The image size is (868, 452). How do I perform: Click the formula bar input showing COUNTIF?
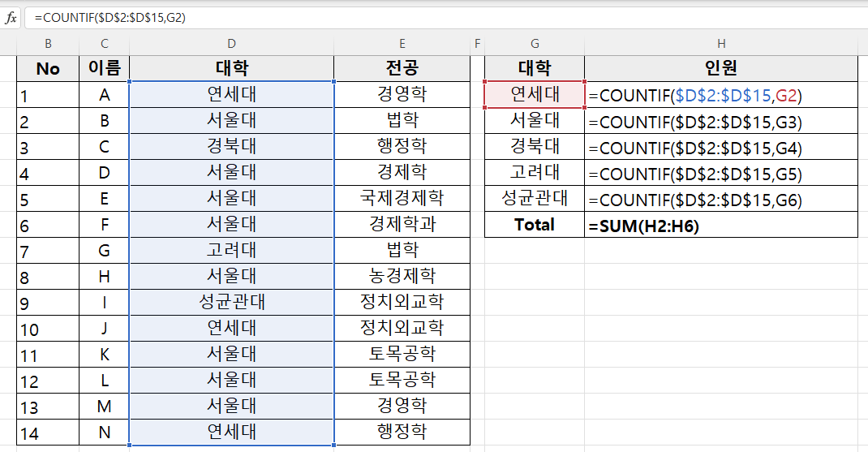pos(446,18)
